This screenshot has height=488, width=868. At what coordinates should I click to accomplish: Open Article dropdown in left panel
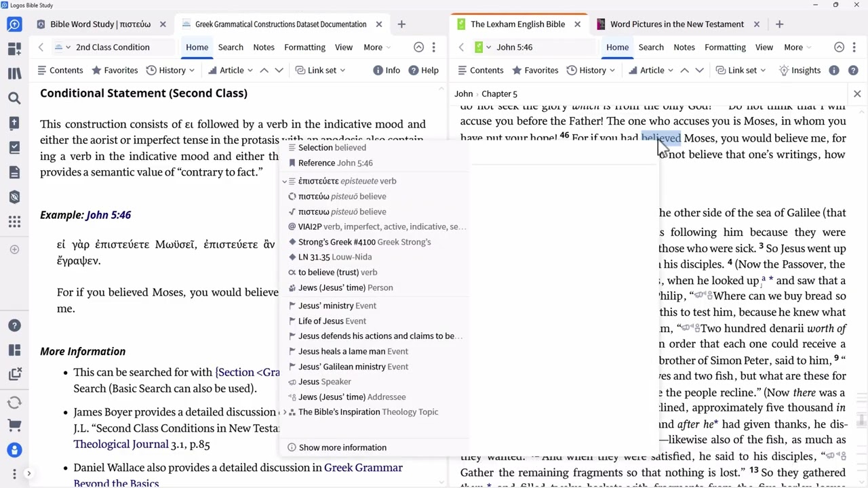231,70
